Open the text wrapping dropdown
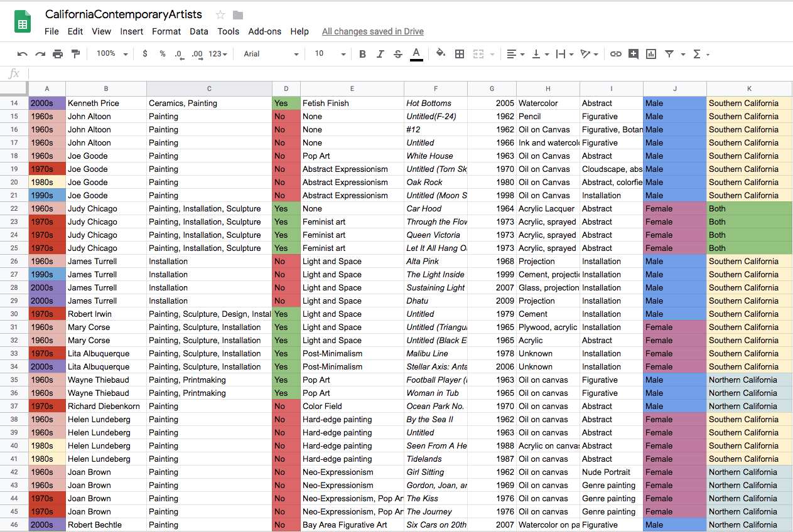Screen dimensions: 793x532 click(x=564, y=54)
